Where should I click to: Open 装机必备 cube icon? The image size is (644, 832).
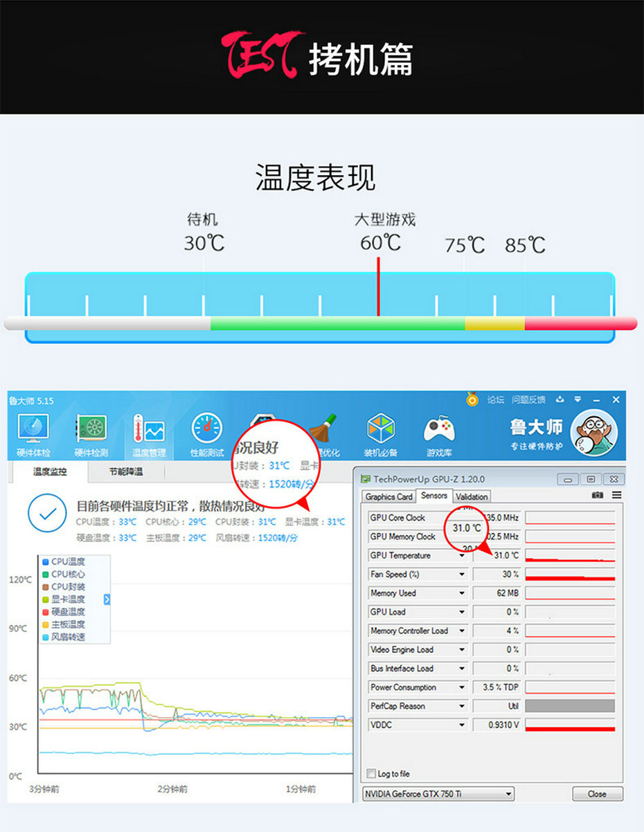point(381,435)
